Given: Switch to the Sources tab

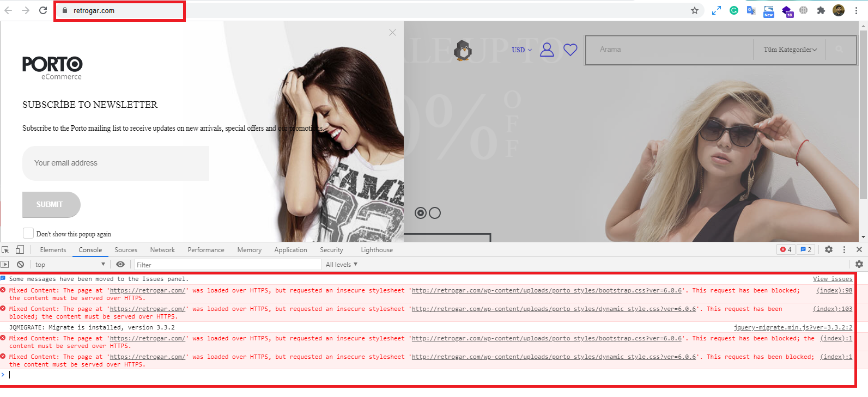Looking at the screenshot, I should (126, 250).
